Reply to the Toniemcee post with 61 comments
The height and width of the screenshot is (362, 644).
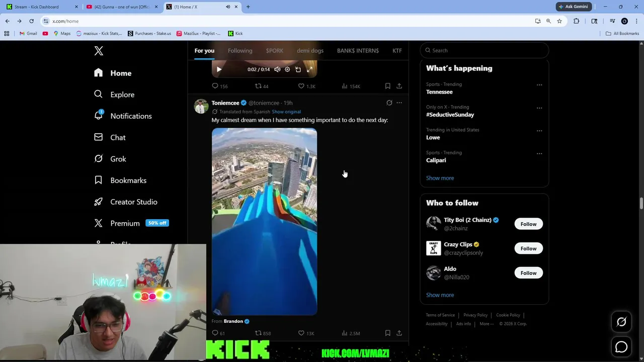coord(218,333)
